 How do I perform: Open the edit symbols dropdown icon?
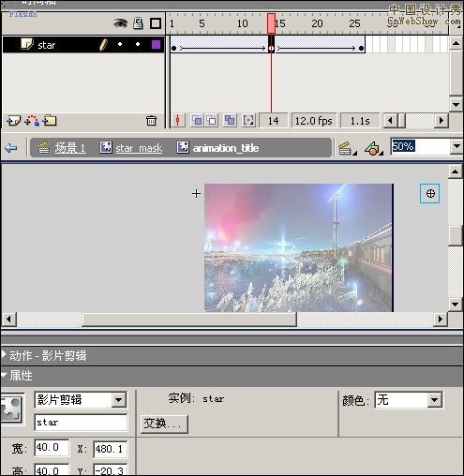point(374,148)
